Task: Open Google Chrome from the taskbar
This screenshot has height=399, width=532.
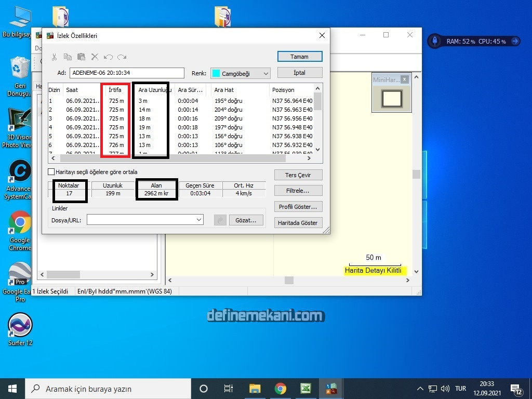Action: pos(280,389)
